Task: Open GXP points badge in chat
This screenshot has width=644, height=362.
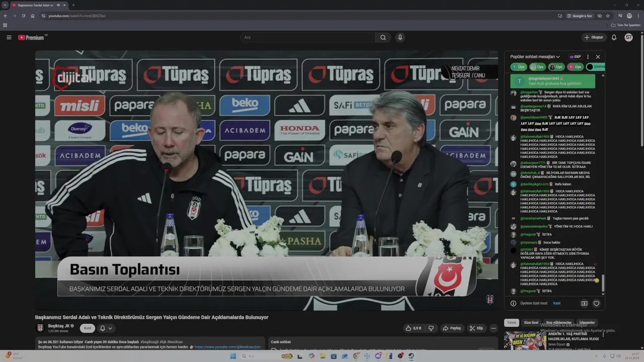Action: pos(575,57)
